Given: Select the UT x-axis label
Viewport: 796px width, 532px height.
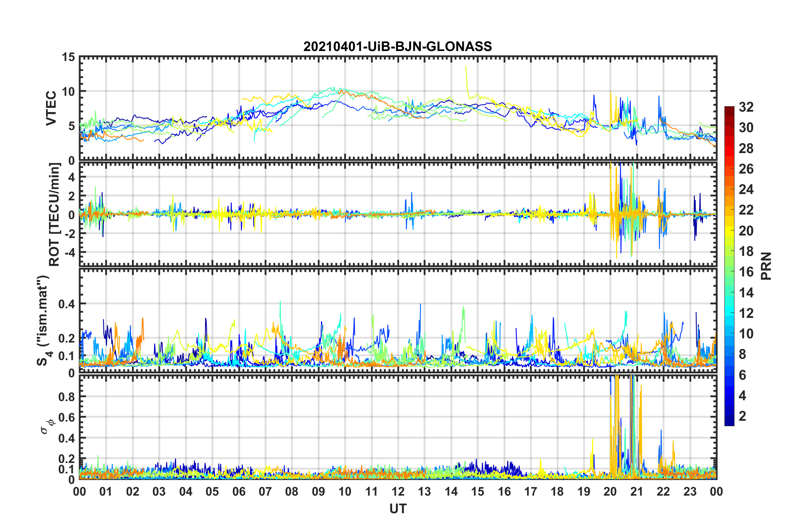Looking at the screenshot, I should (x=398, y=509).
